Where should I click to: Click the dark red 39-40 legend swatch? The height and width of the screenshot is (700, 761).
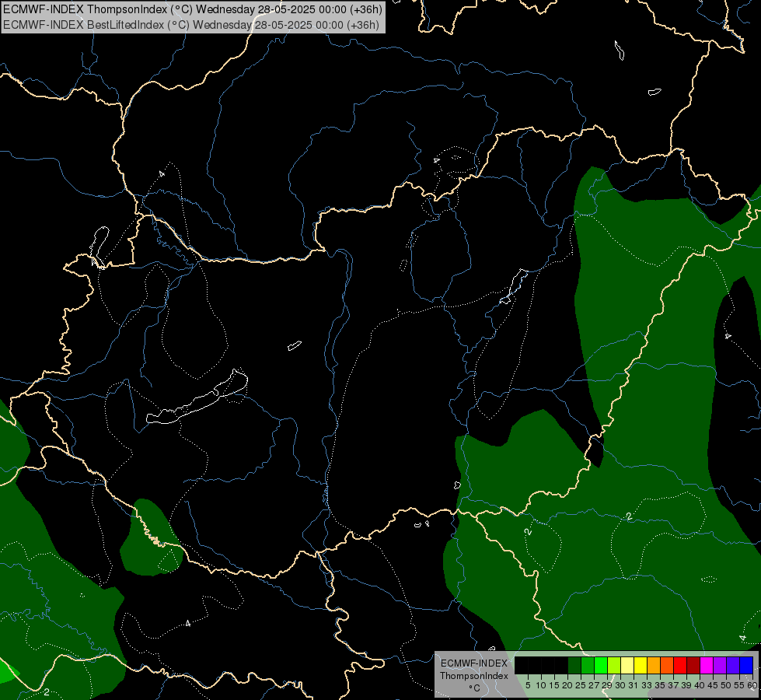click(693, 665)
